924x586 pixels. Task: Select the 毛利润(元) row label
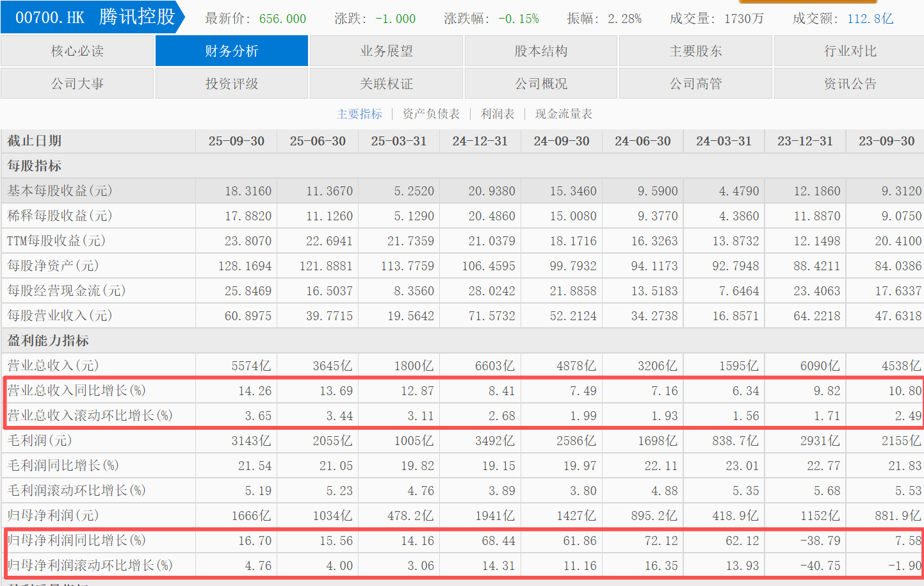pyautogui.click(x=40, y=441)
